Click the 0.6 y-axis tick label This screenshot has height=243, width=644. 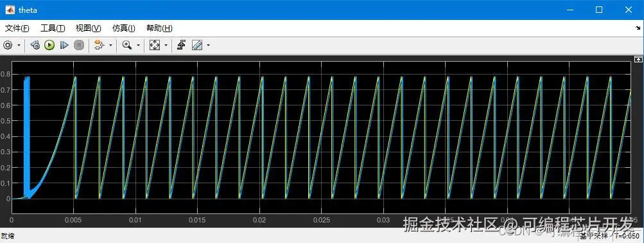[5, 105]
